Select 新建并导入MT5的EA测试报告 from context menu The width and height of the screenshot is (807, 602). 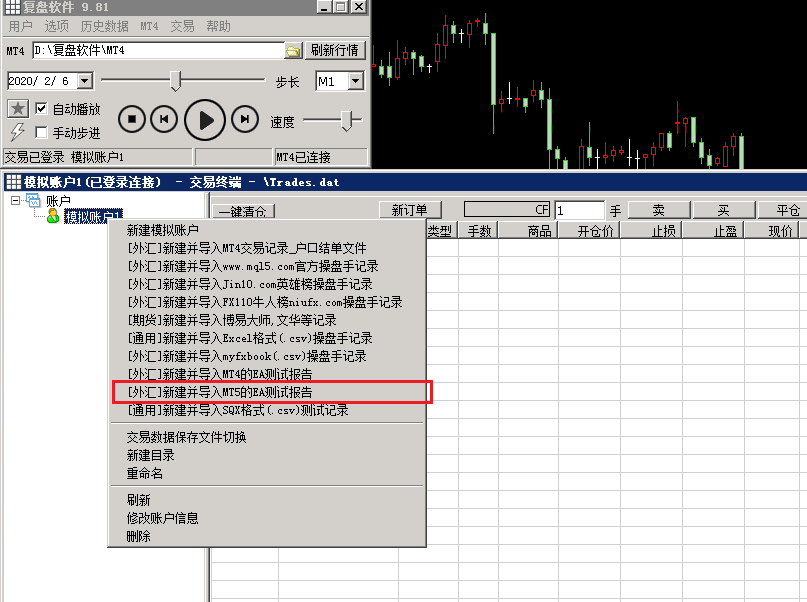225,392
